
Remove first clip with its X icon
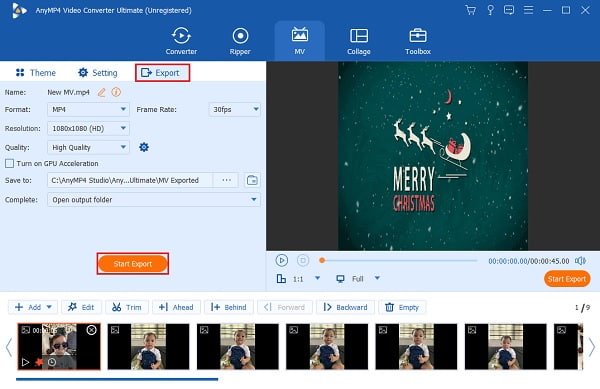coord(91,330)
